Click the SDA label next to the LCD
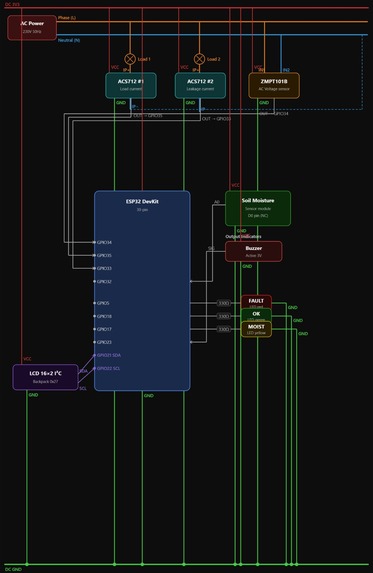The image size is (373, 573). [84, 371]
